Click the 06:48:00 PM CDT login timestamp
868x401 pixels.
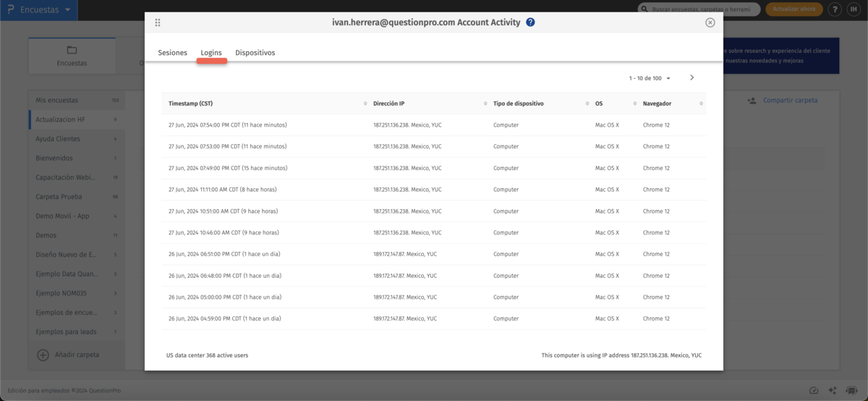click(224, 276)
